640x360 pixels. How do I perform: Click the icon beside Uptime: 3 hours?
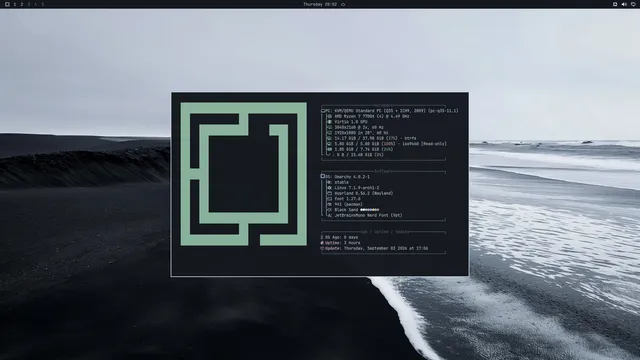pyautogui.click(x=322, y=243)
